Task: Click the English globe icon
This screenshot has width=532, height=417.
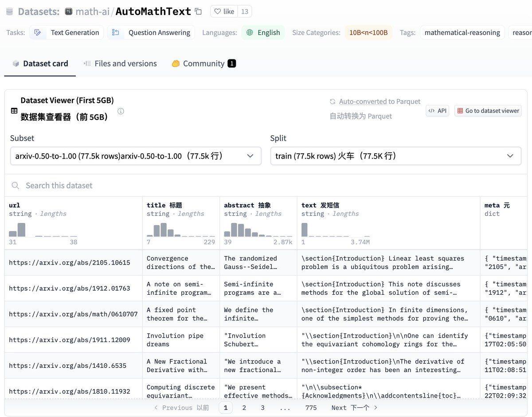Action: (250, 32)
